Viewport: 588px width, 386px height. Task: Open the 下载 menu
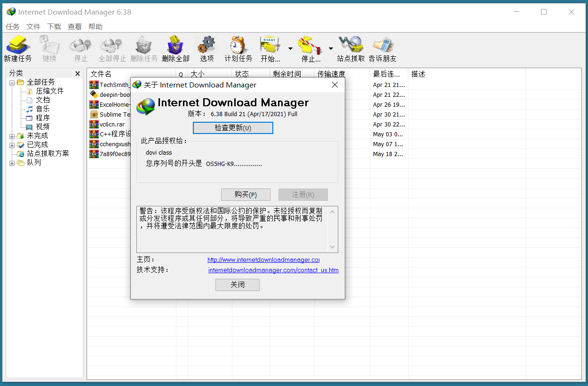54,27
